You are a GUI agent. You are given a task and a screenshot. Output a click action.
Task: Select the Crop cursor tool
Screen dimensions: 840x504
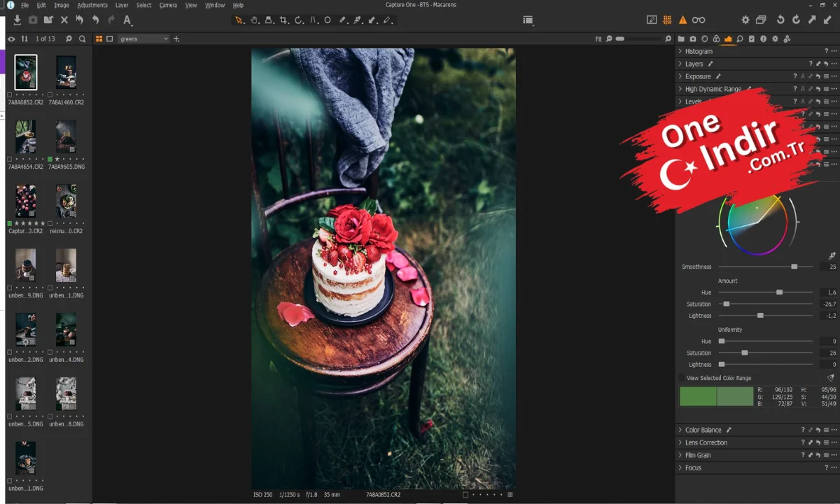(283, 20)
